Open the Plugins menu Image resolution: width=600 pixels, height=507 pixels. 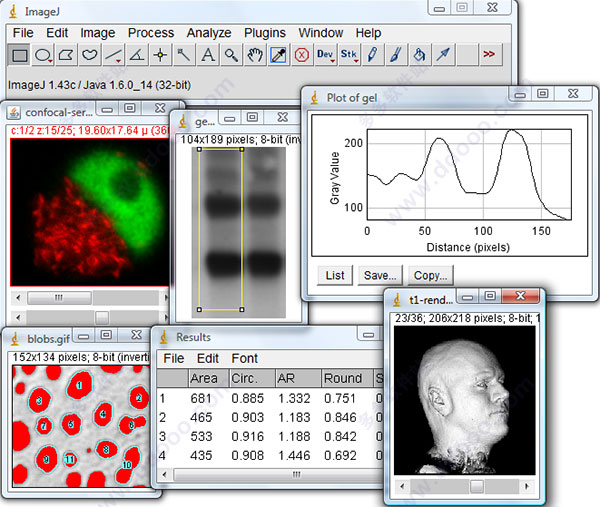click(x=265, y=33)
